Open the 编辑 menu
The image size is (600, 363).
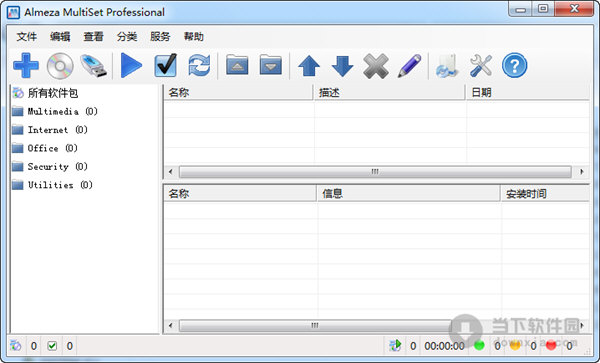point(60,37)
